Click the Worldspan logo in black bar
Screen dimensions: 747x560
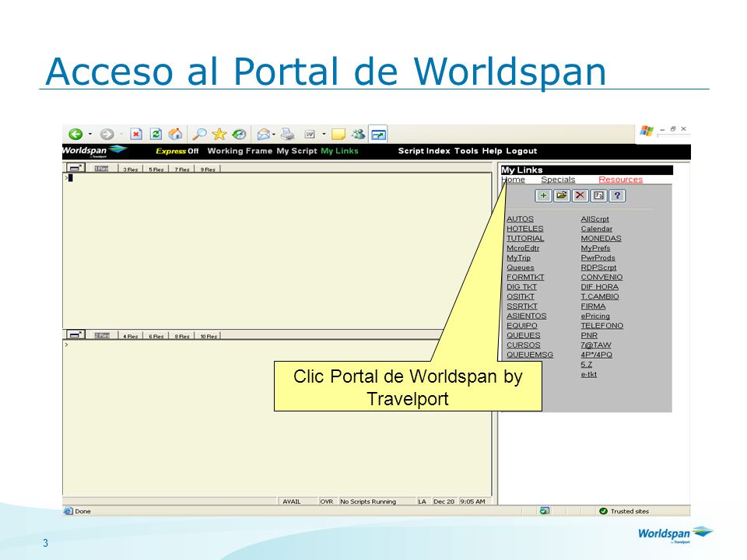[x=94, y=151]
